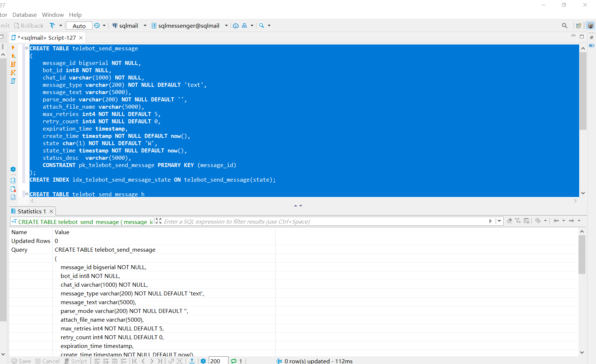Screen dimensions: 596x364
Task: Open the Database menu
Action: coord(24,15)
